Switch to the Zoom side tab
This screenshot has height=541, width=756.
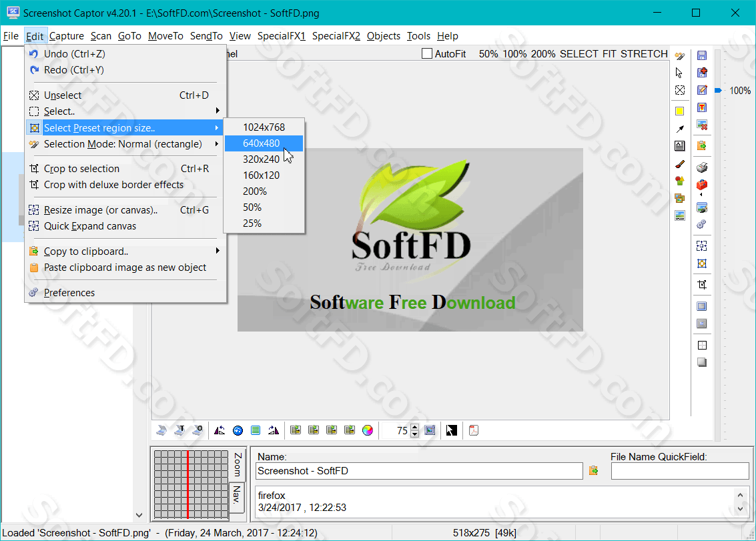(x=237, y=465)
